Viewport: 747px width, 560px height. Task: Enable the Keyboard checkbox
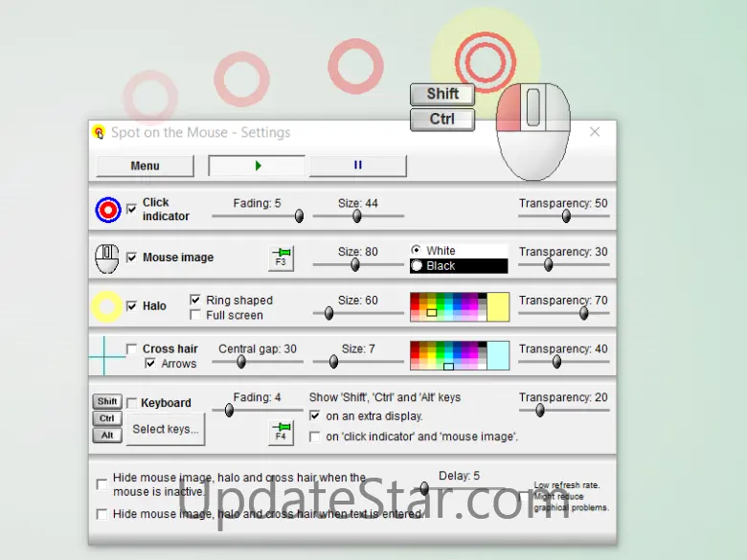click(131, 403)
